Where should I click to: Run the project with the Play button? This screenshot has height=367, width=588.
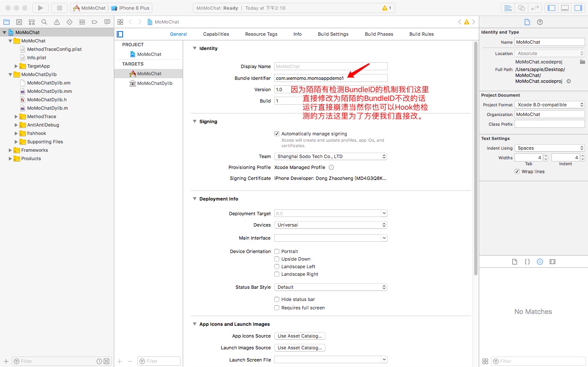40,8
